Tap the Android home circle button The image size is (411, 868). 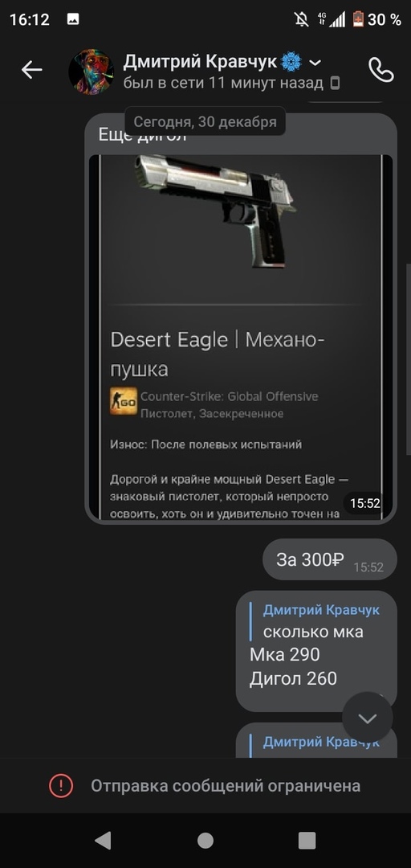click(205, 841)
